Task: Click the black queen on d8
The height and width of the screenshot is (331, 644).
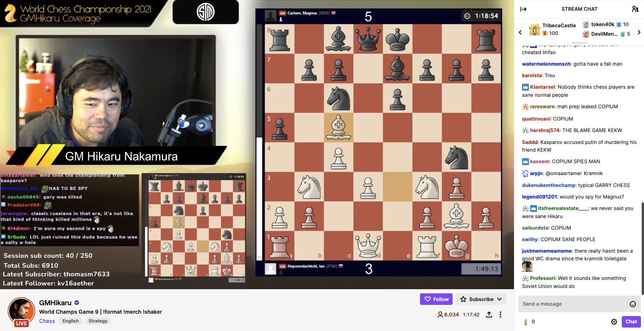Action: click(368, 39)
